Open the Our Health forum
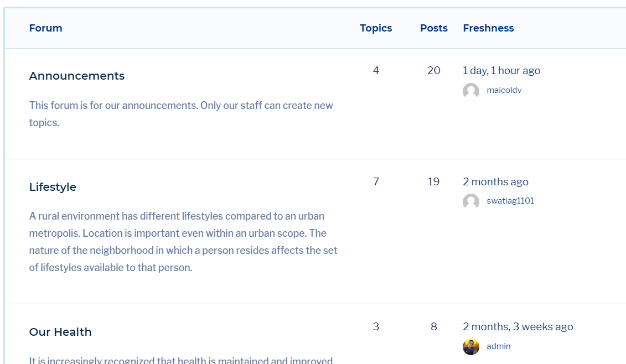The image size is (626, 364). coord(60,332)
